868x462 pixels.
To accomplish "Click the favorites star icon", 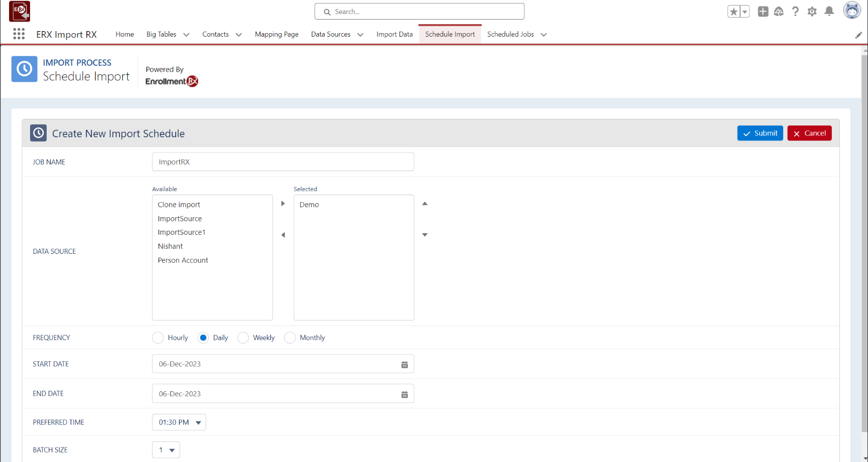I will (734, 12).
